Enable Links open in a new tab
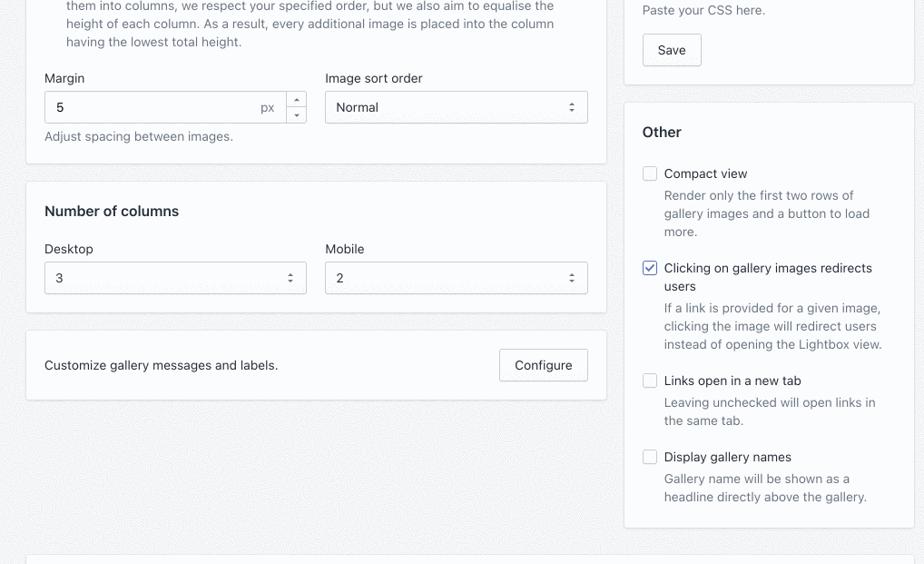This screenshot has width=924, height=564. [649, 381]
